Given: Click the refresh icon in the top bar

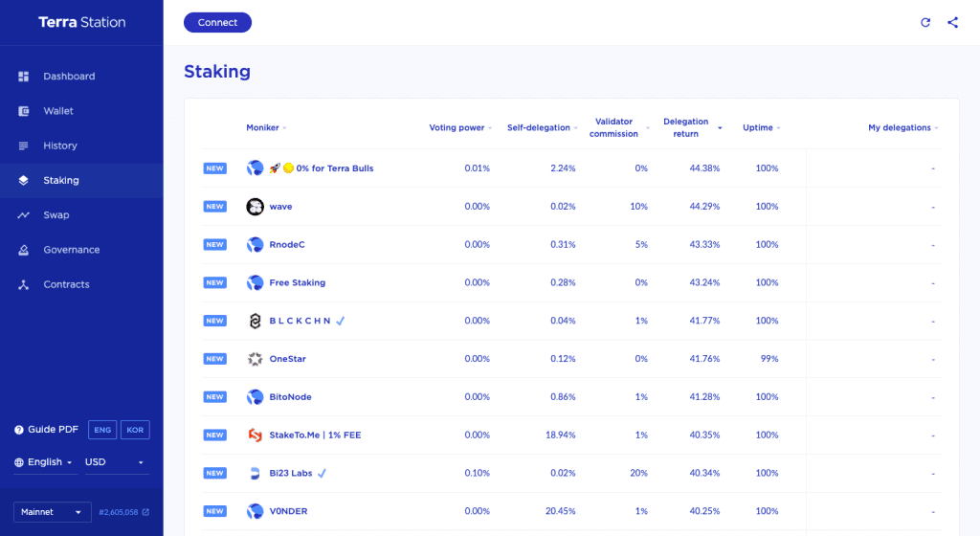Looking at the screenshot, I should tap(925, 22).
